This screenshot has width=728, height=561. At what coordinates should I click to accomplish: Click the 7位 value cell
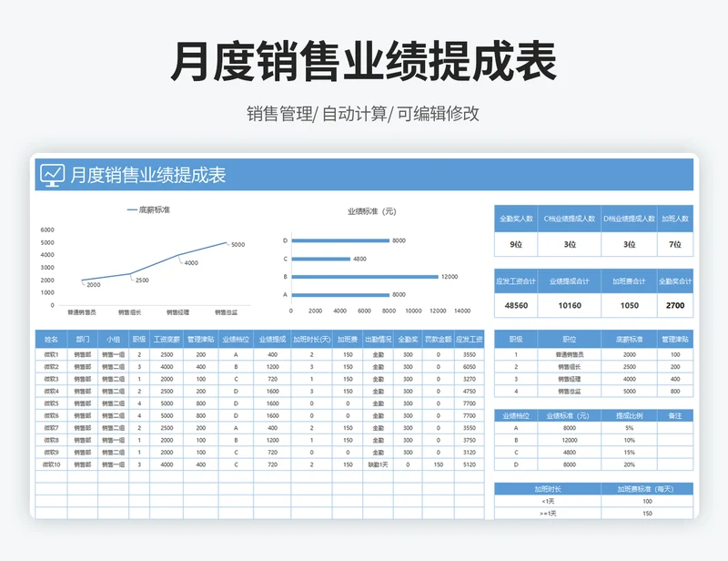tap(675, 244)
